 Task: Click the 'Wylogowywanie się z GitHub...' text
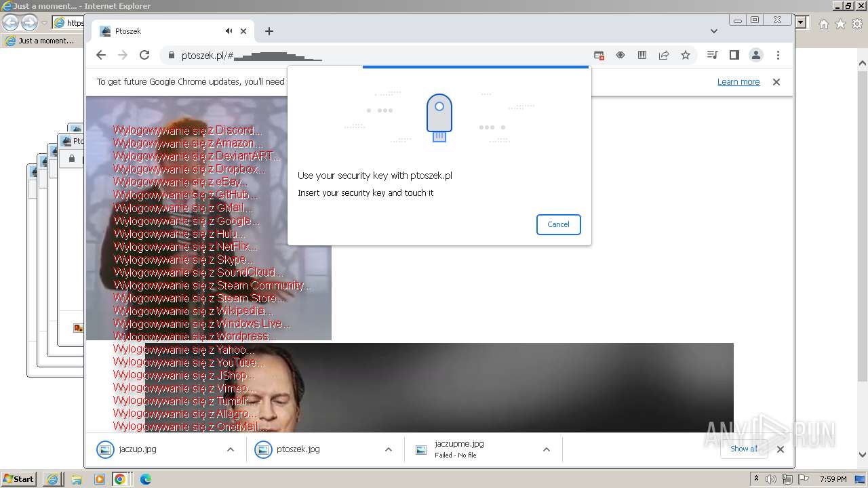pos(185,195)
